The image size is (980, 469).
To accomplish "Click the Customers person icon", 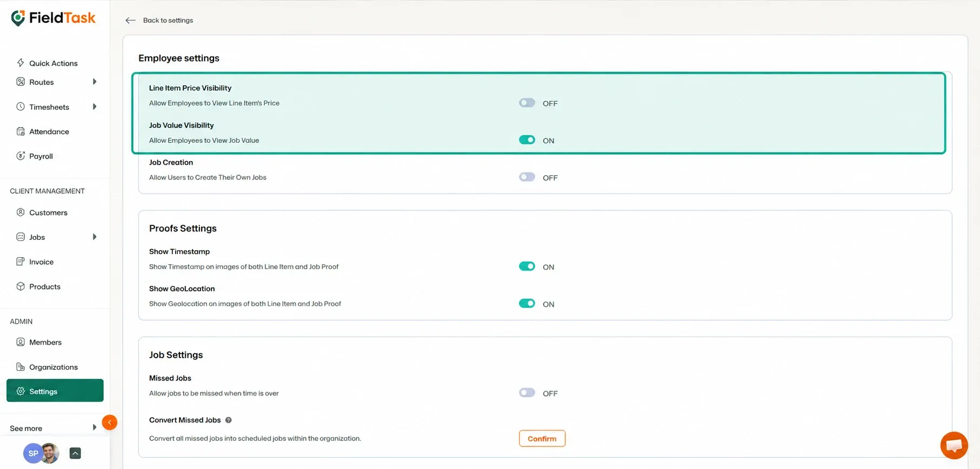I will (x=21, y=212).
